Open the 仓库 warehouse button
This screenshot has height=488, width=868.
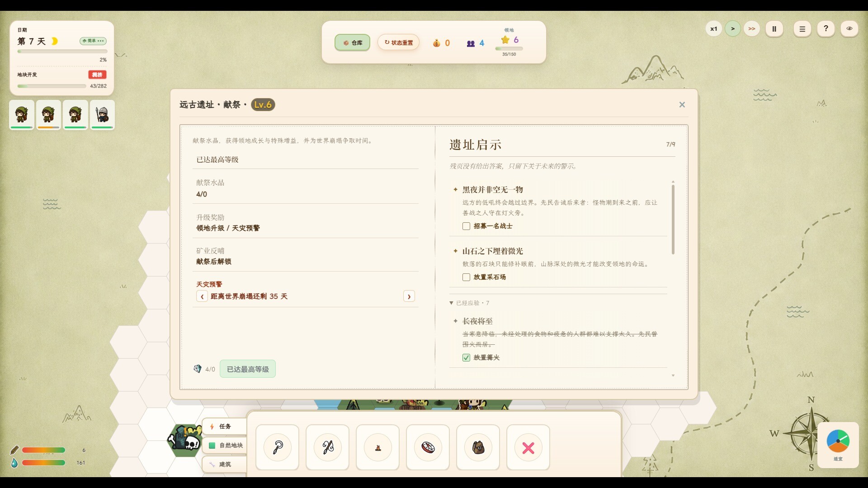click(352, 42)
